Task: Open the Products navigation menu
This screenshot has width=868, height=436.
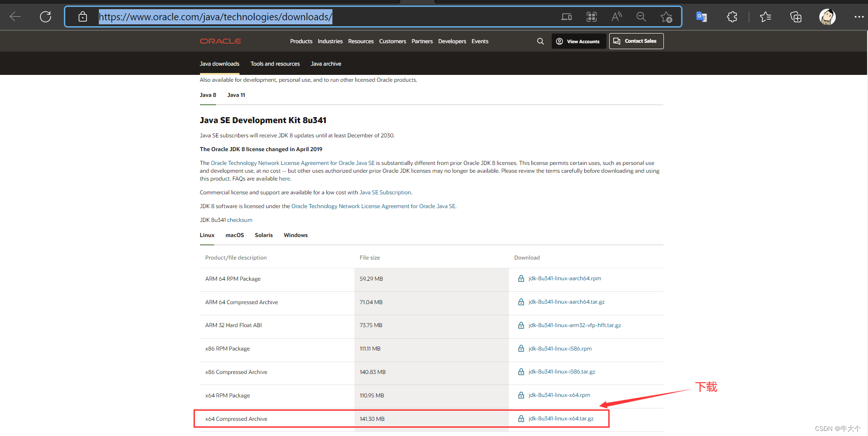Action: (301, 41)
